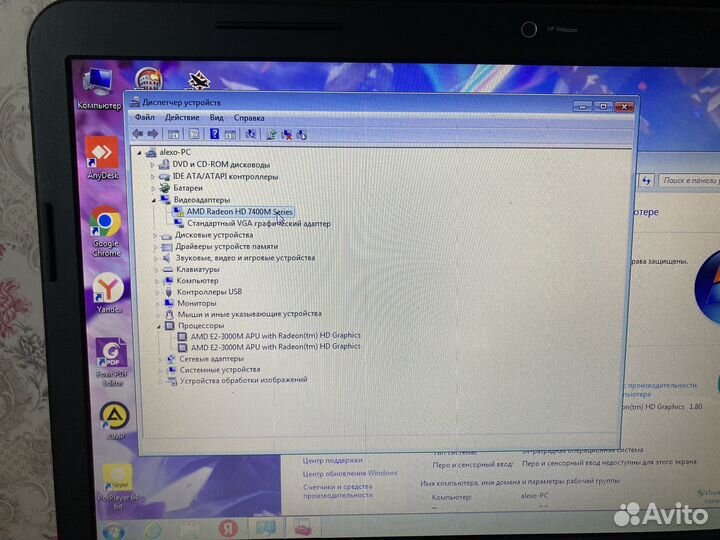Expand the Батареи category
Image resolution: width=720 pixels, height=540 pixels.
(153, 188)
